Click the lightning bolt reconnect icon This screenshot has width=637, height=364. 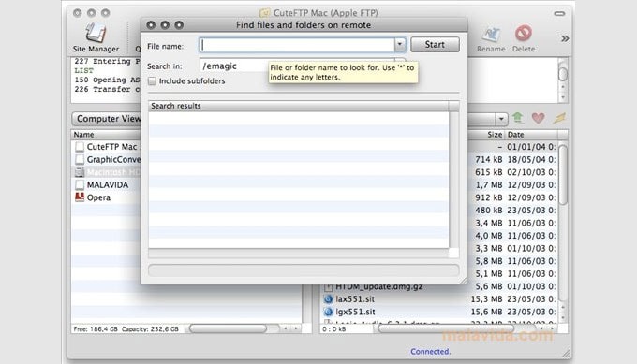(559, 118)
